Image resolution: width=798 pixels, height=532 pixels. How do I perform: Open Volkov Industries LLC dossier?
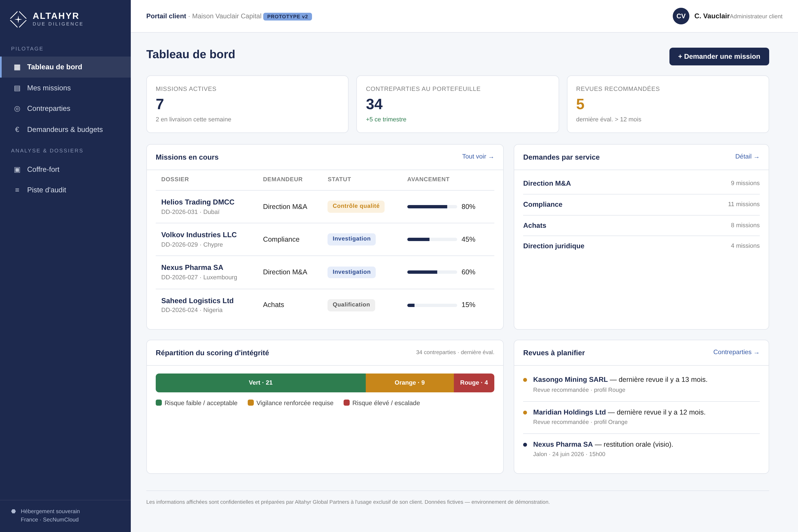[199, 235]
